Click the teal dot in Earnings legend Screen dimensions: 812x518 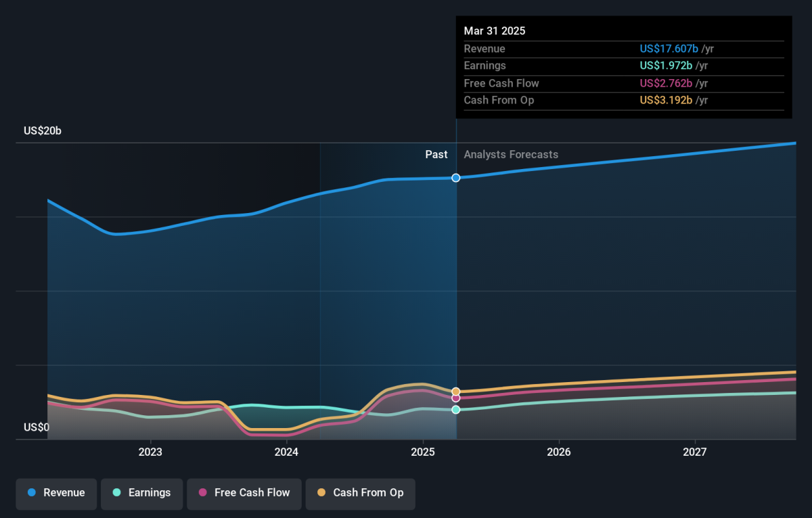pyautogui.click(x=116, y=493)
